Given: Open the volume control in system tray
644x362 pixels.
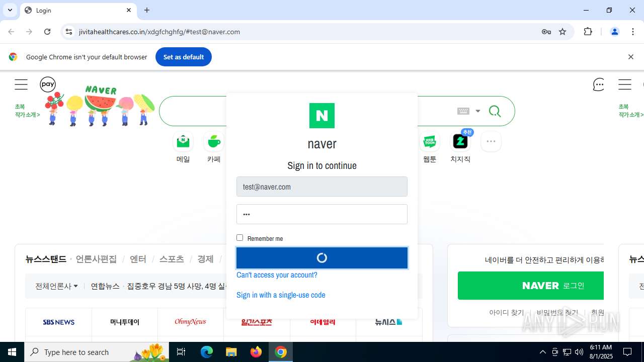Looking at the screenshot, I should tap(579, 352).
